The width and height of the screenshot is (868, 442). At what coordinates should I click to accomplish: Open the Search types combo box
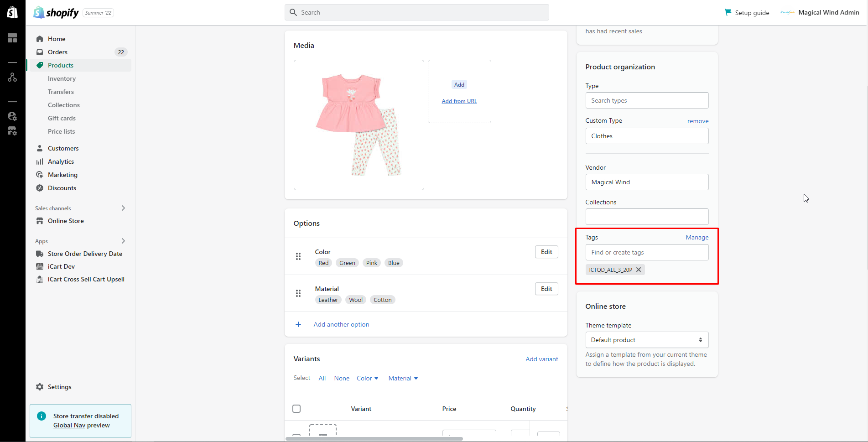[x=647, y=100]
